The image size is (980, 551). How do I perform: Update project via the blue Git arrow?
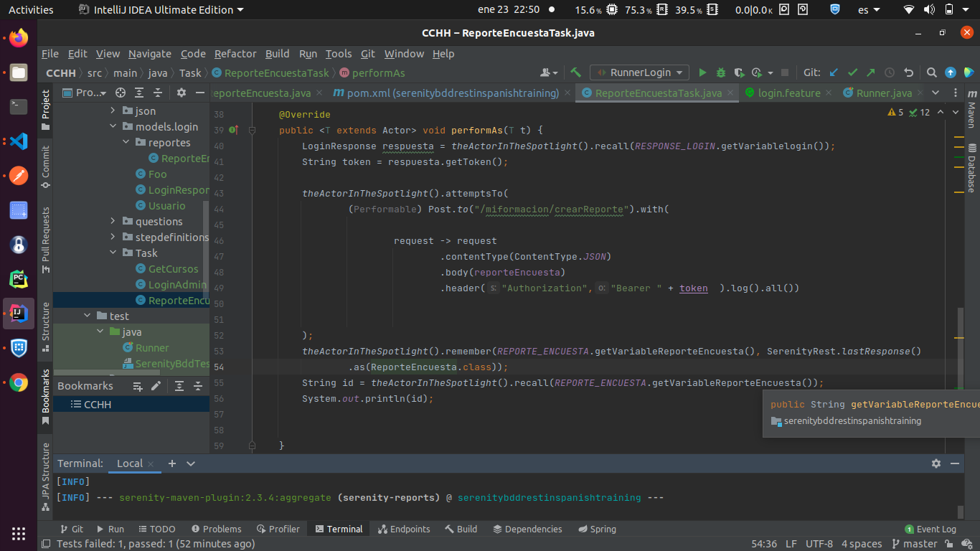(834, 72)
